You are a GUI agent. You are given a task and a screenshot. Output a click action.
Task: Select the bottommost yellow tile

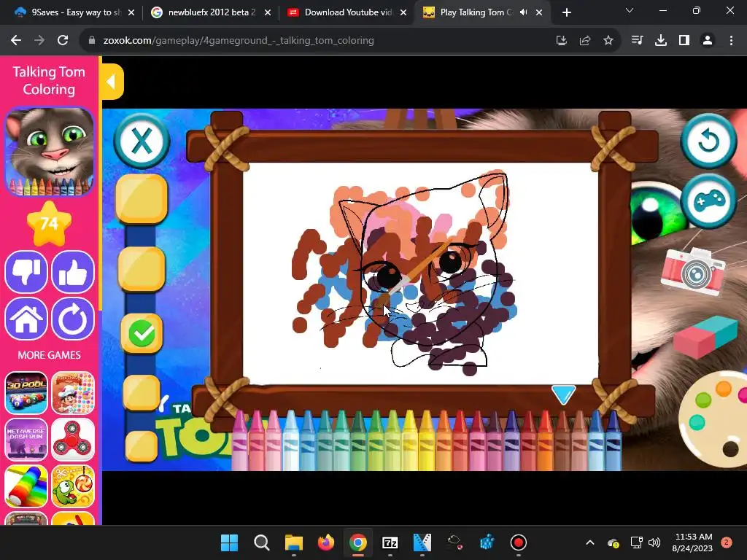coord(141,446)
